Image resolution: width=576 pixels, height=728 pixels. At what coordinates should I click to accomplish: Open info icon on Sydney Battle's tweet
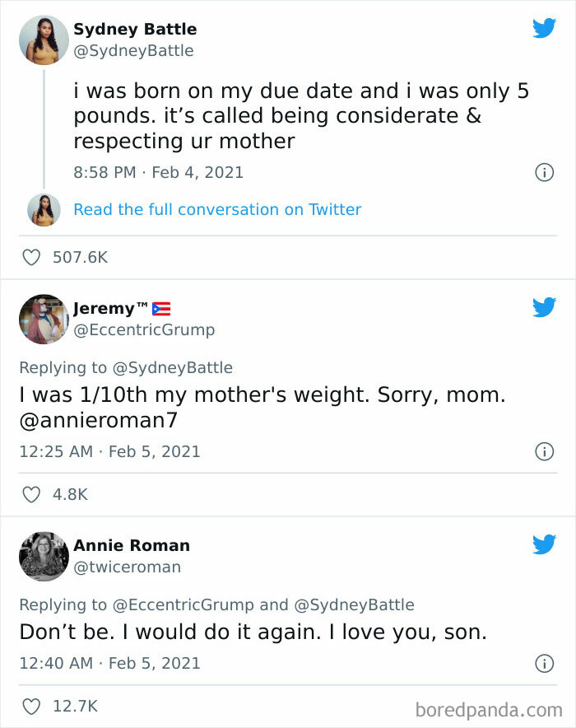coord(543,173)
